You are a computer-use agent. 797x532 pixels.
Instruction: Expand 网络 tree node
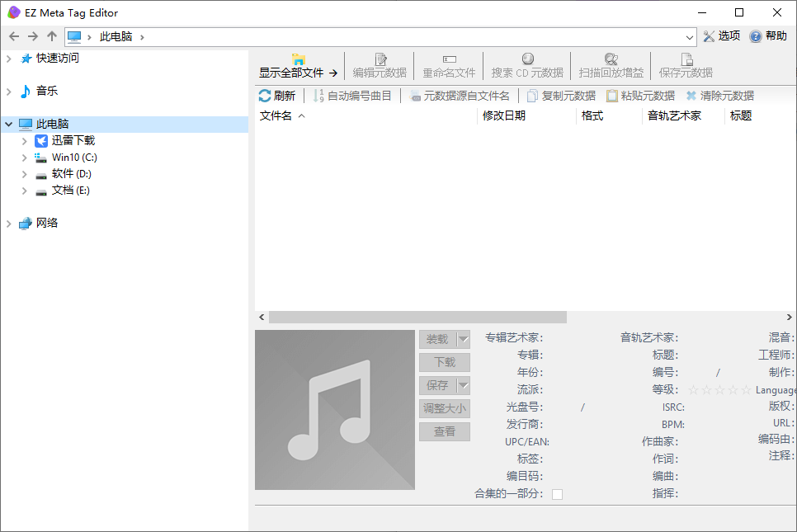(x=8, y=224)
